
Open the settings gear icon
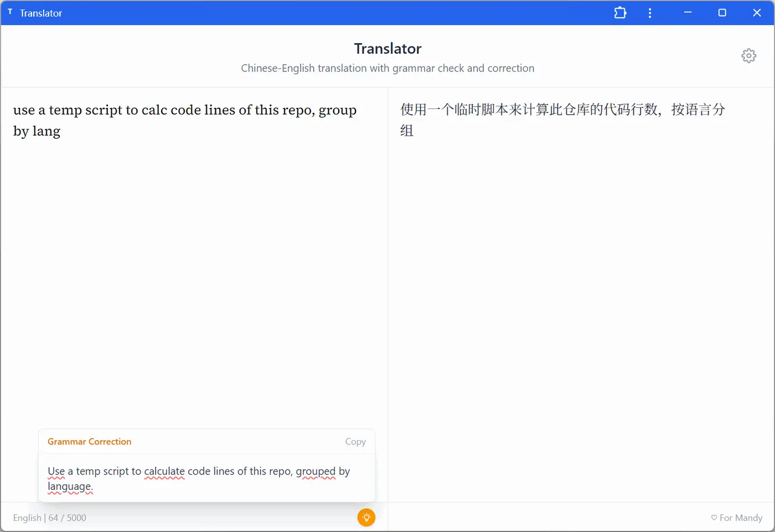[748, 55]
